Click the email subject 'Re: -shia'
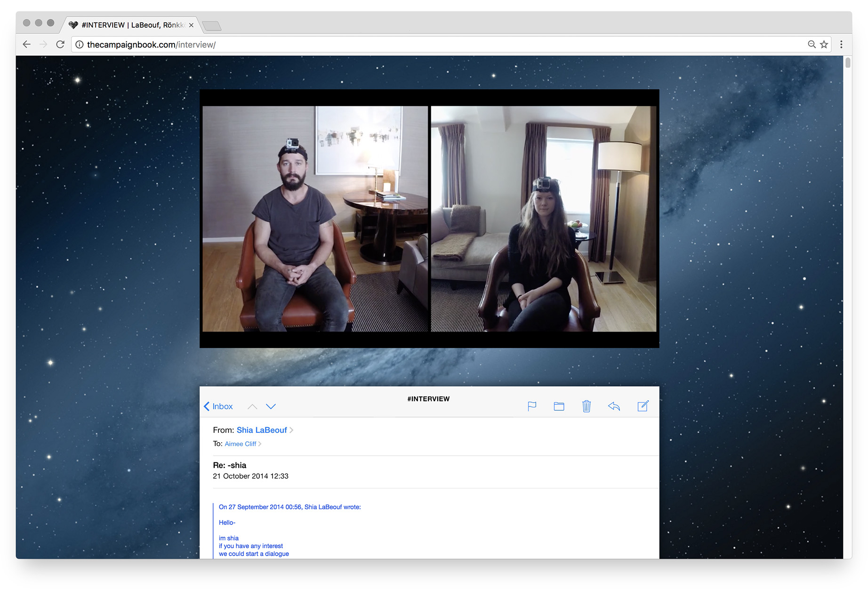The height and width of the screenshot is (599, 868). click(x=230, y=465)
